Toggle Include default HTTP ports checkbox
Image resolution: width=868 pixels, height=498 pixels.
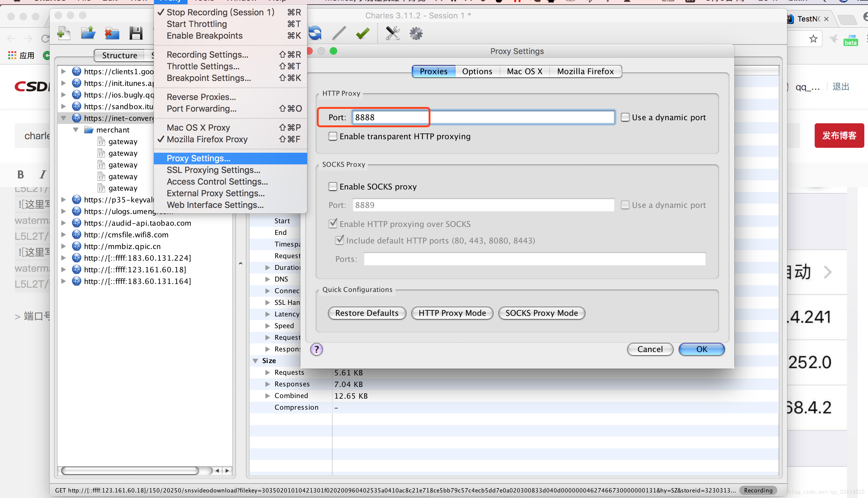point(339,240)
